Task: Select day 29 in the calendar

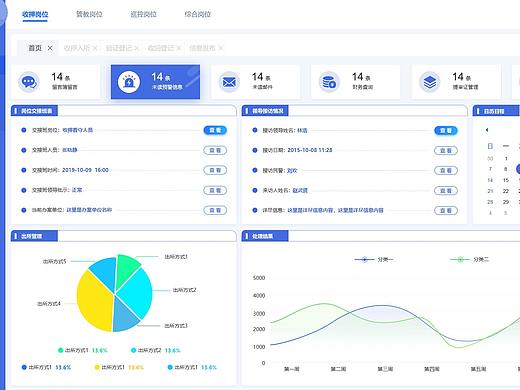Action: (x=506, y=202)
